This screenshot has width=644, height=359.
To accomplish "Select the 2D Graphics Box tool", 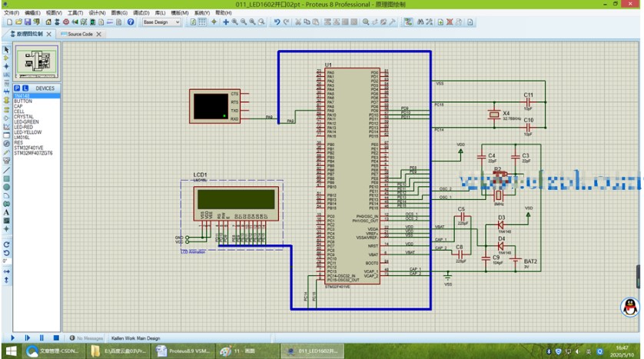I will [x=6, y=178].
